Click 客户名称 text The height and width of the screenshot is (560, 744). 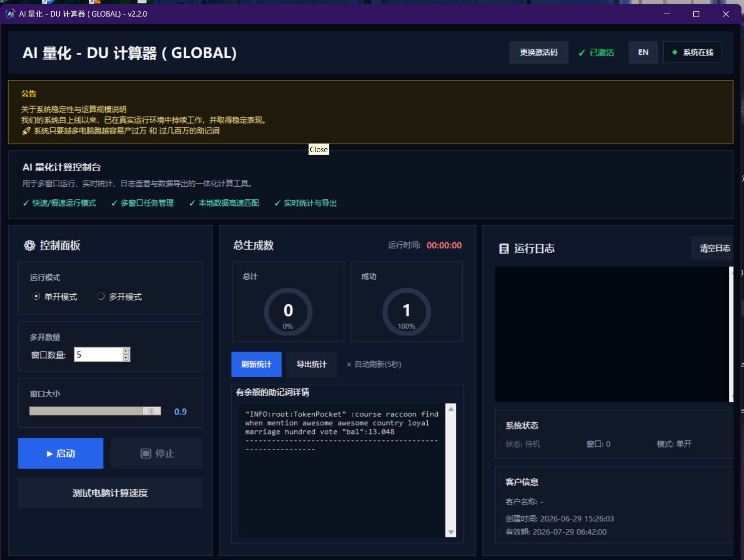524,502
